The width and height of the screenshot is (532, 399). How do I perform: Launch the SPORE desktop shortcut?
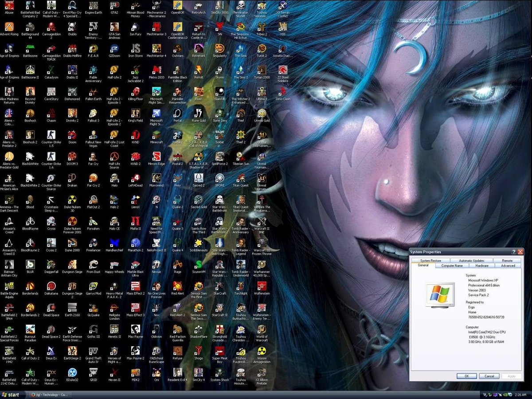tap(219, 180)
